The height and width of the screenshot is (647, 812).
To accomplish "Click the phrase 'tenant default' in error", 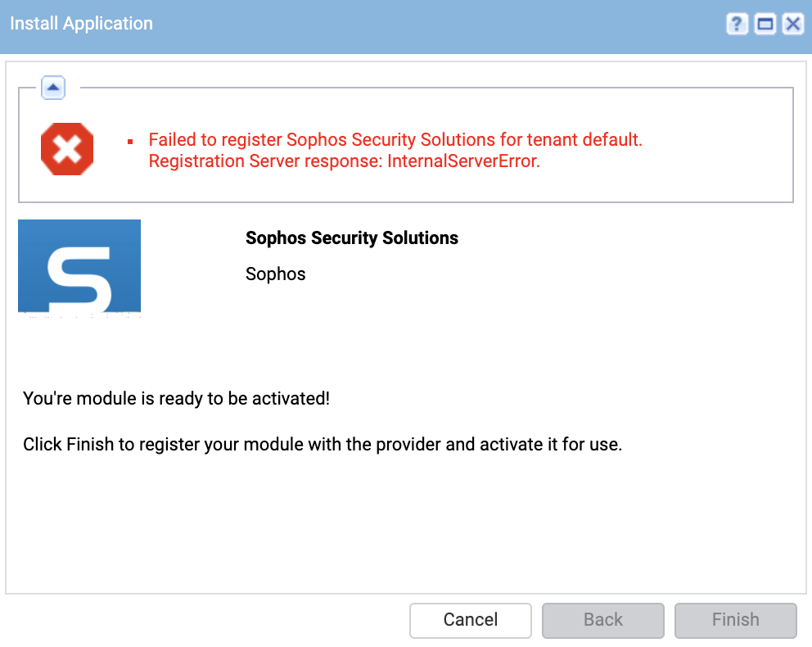I will pyautogui.click(x=583, y=140).
